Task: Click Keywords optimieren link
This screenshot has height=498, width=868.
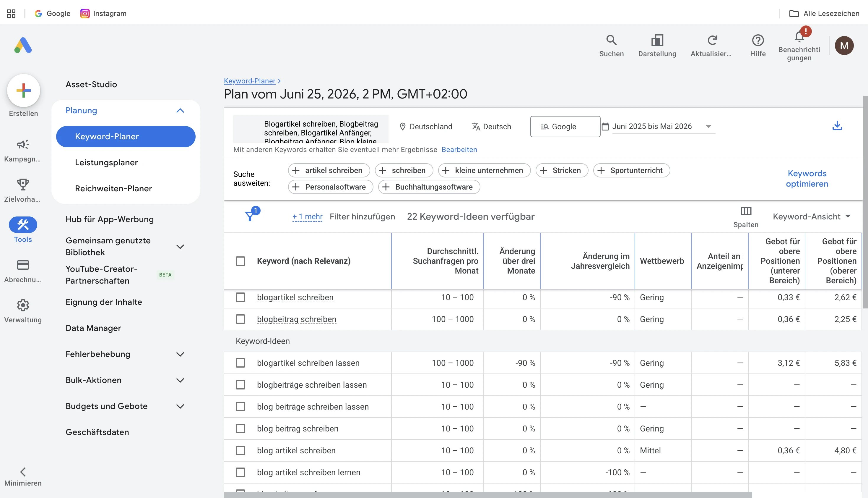Action: coord(807,179)
